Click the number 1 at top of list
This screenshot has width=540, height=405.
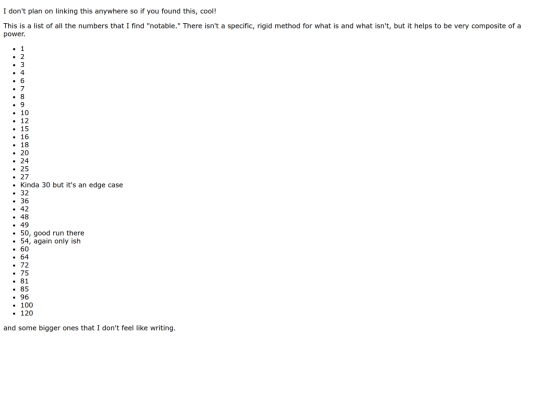pyautogui.click(x=22, y=49)
